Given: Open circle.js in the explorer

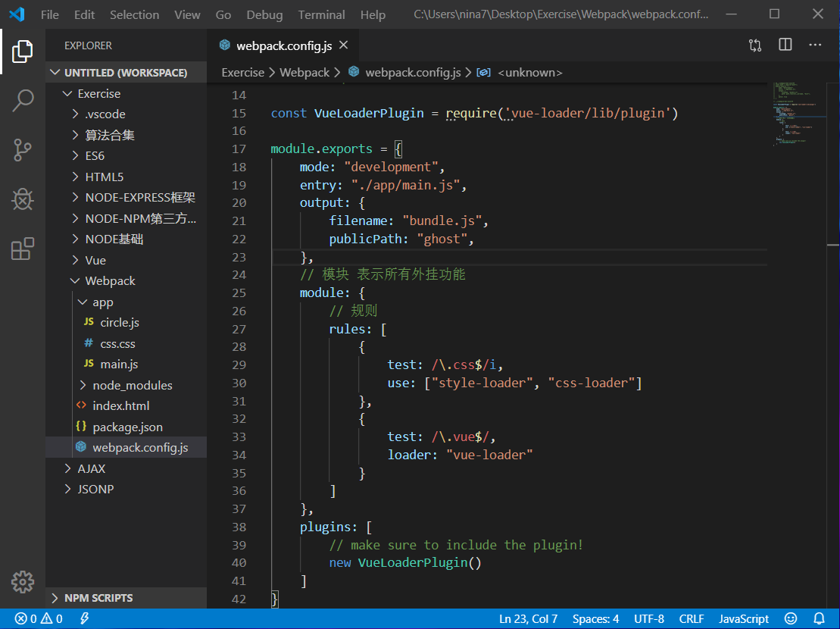Looking at the screenshot, I should 126,323.
